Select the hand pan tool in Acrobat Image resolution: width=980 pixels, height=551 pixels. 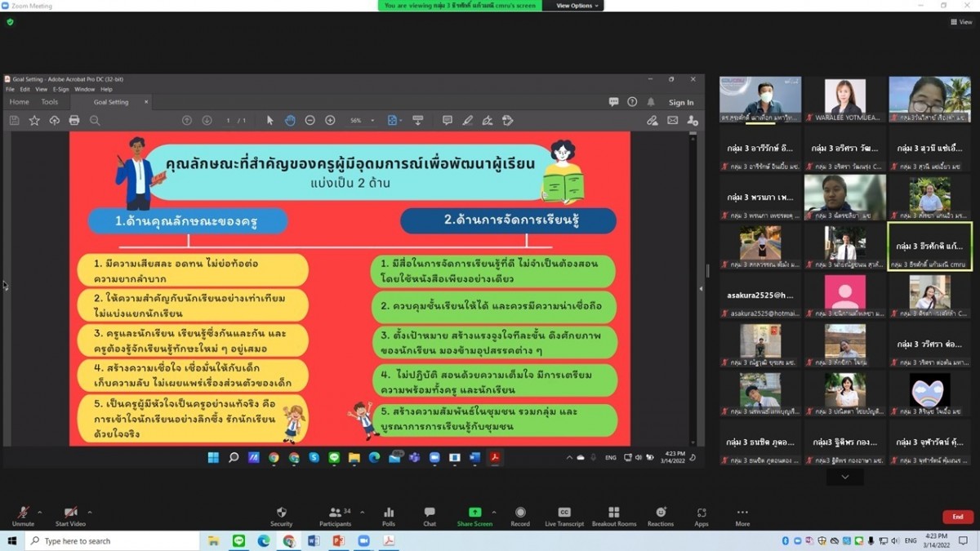(x=290, y=121)
